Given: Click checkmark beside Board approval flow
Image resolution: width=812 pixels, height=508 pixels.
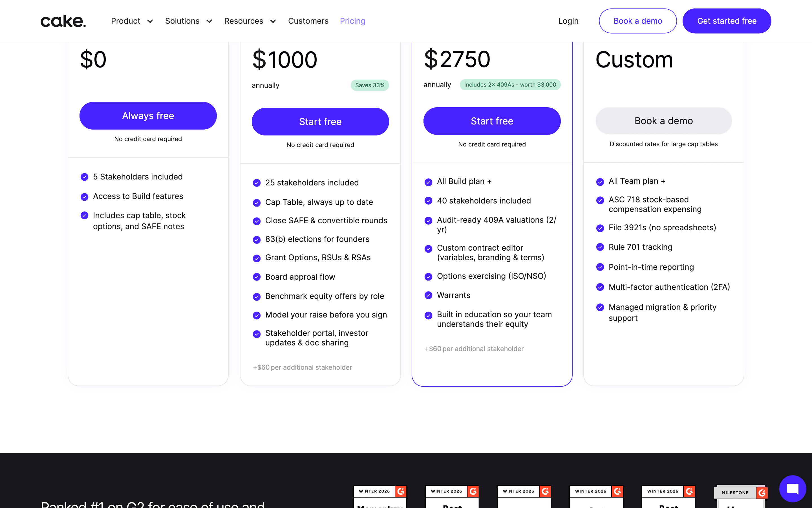Looking at the screenshot, I should 257,277.
